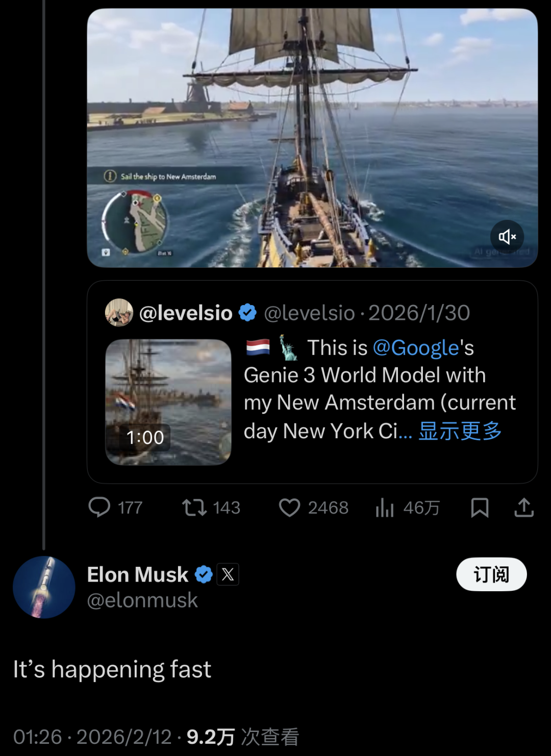Tap the share upload icon

pyautogui.click(x=524, y=508)
